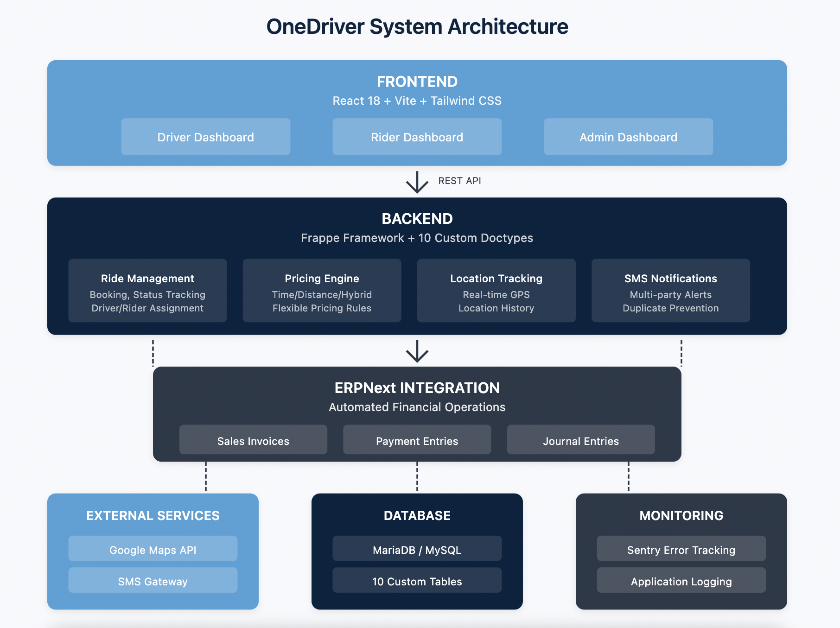Select the Location Tracking module
This screenshot has width=840, height=628.
496,291
